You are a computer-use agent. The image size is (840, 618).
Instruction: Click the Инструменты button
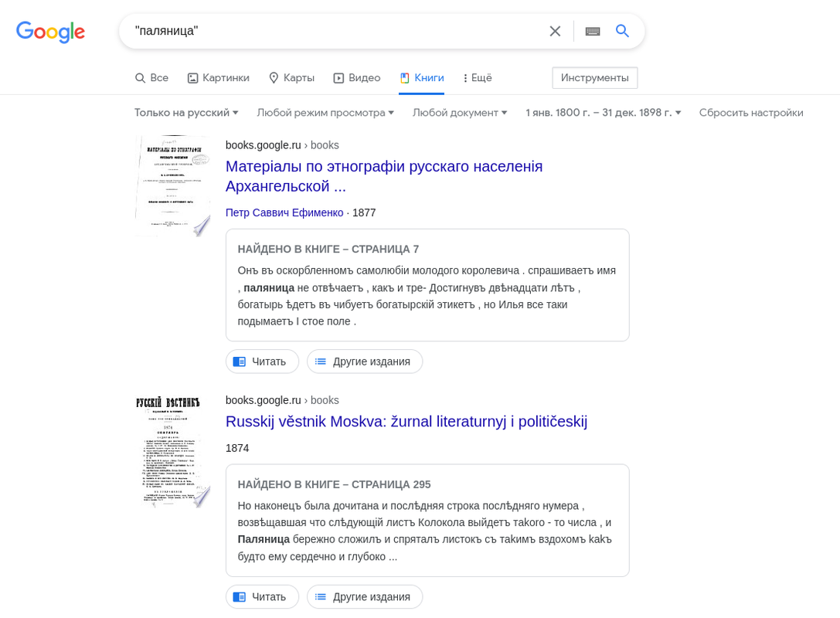point(594,78)
